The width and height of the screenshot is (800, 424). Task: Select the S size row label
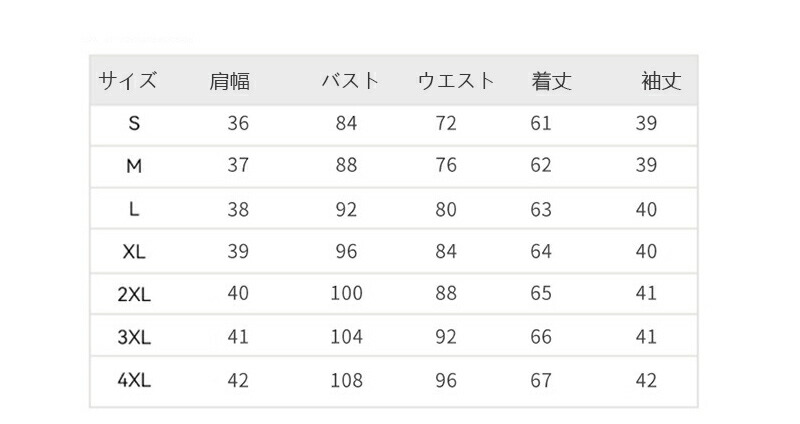point(134,124)
